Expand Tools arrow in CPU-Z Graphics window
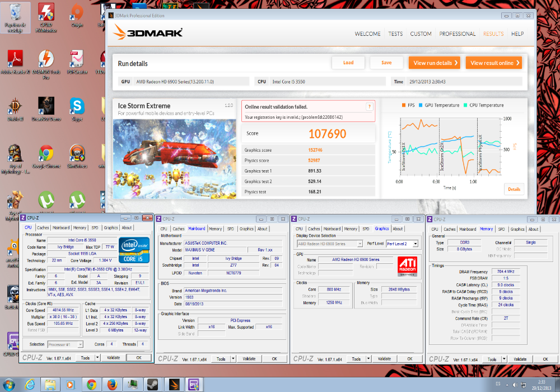The width and height of the screenshot is (560, 392). (368, 359)
